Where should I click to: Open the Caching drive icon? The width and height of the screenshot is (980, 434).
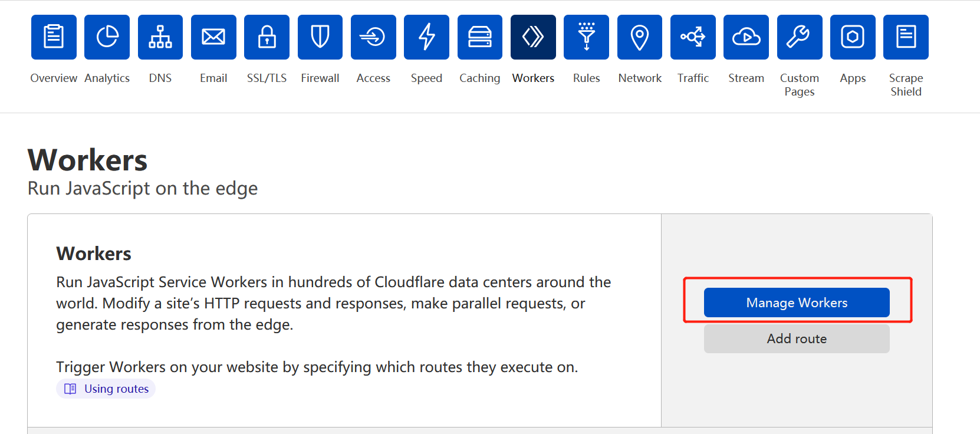[x=480, y=37]
